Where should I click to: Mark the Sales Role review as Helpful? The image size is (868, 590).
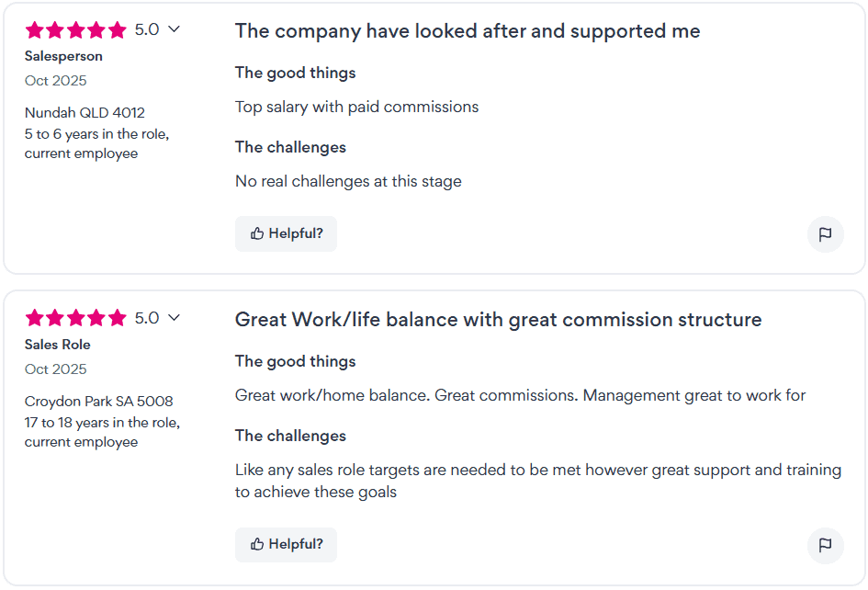click(x=286, y=544)
